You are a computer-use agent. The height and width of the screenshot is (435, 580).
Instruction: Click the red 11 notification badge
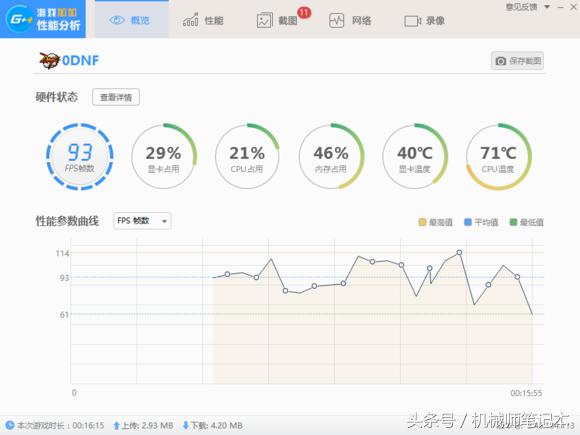pos(304,12)
